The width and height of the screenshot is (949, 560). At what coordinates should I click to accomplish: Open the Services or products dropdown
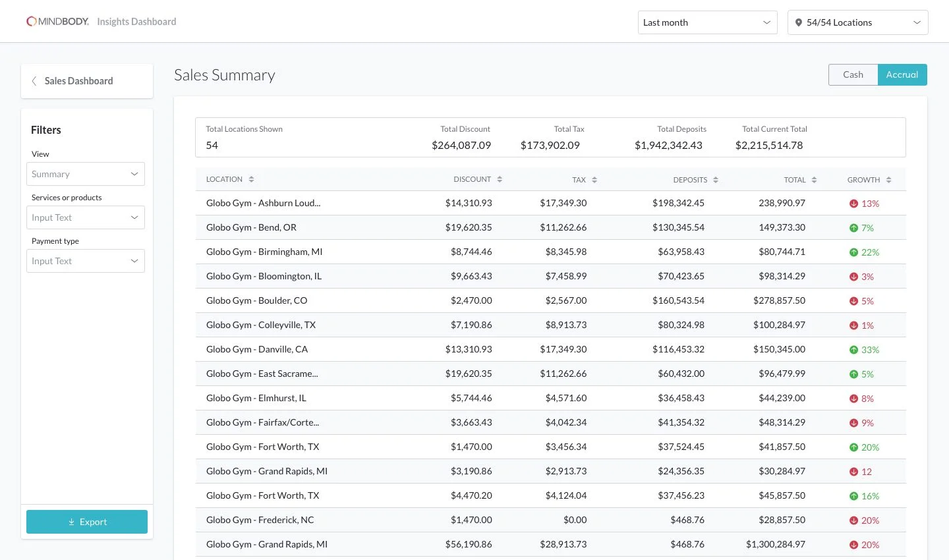86,217
